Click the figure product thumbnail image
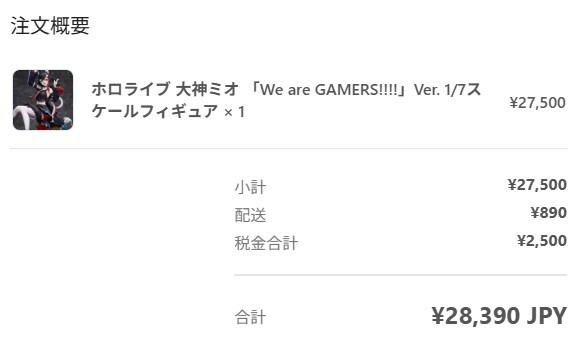Viewport: 581px width, 363px height. click(x=43, y=100)
